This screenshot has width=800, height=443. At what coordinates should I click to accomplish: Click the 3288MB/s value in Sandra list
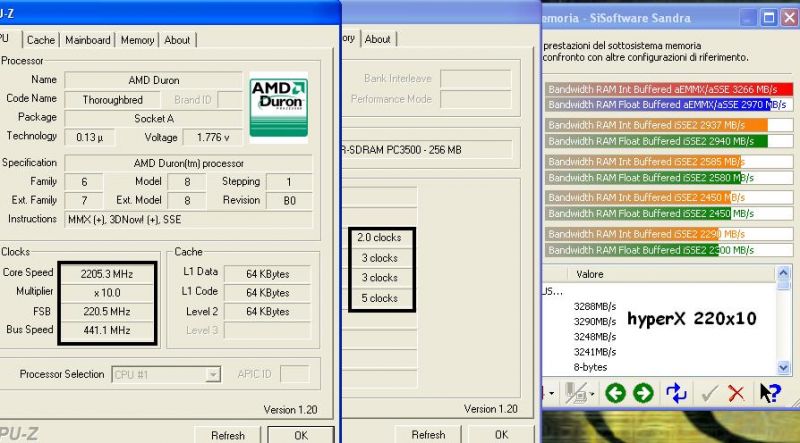(594, 307)
